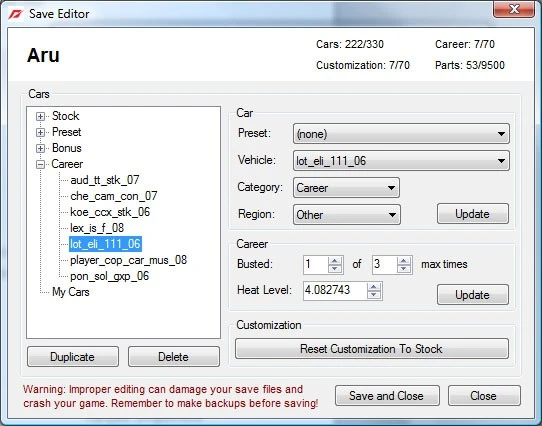Select the Stock category label

pos(66,116)
